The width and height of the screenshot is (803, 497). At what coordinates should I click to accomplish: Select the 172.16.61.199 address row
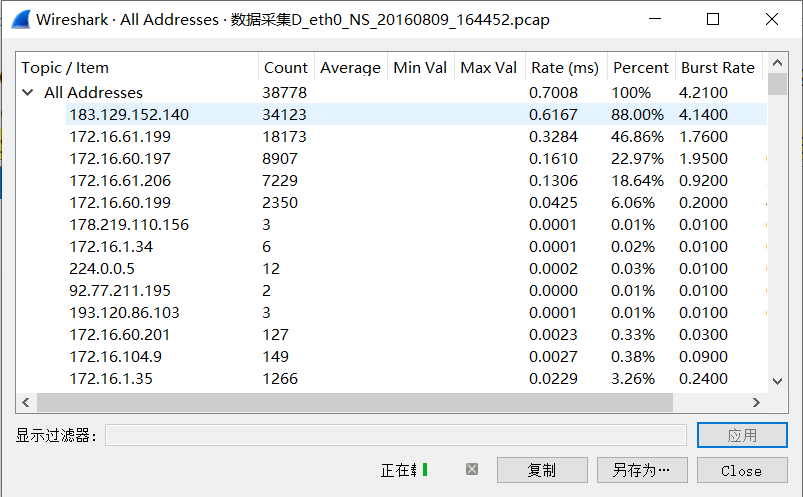pyautogui.click(x=120, y=137)
